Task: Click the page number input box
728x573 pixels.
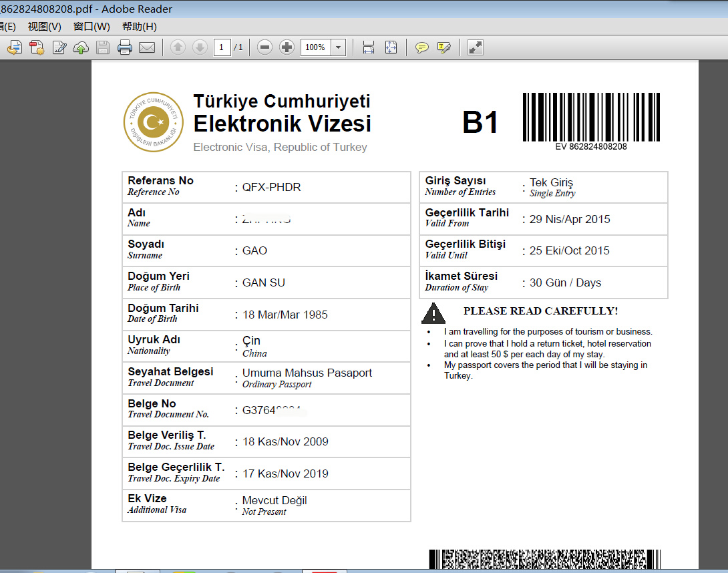Action: tap(222, 47)
